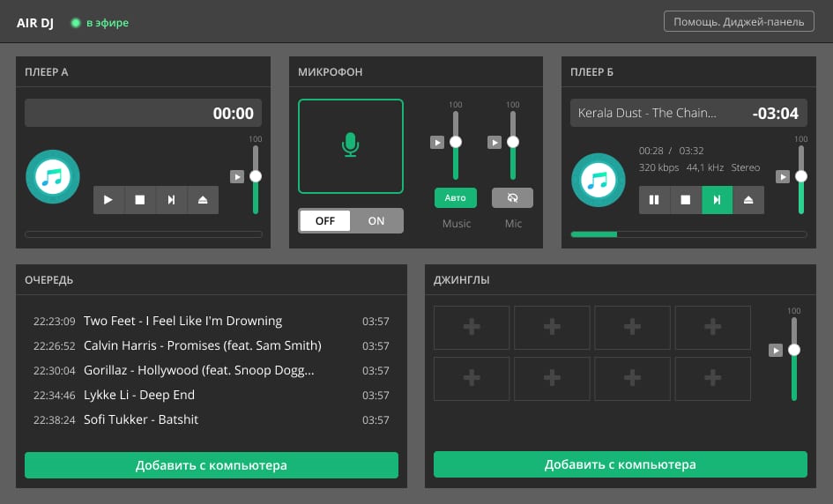Click the Mic channel preview play button
The image size is (833, 504).
tap(495, 143)
